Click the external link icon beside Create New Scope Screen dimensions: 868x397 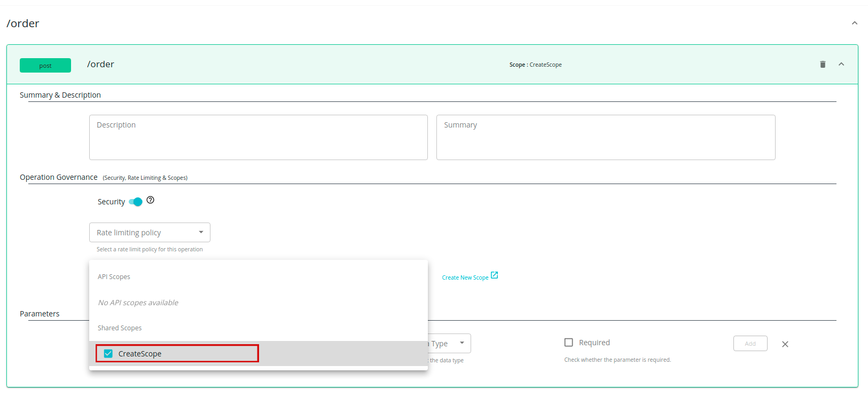[x=494, y=275]
